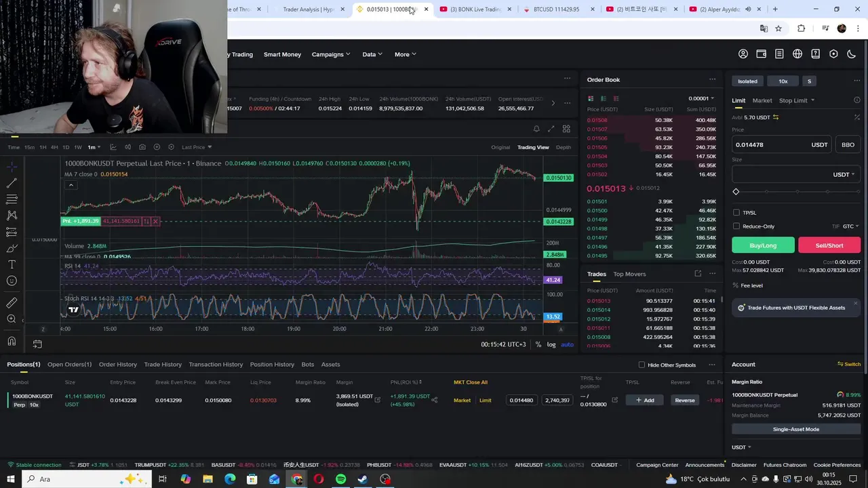Open the chart layout grid icon
This screenshot has width=868, height=488.
click(566, 129)
